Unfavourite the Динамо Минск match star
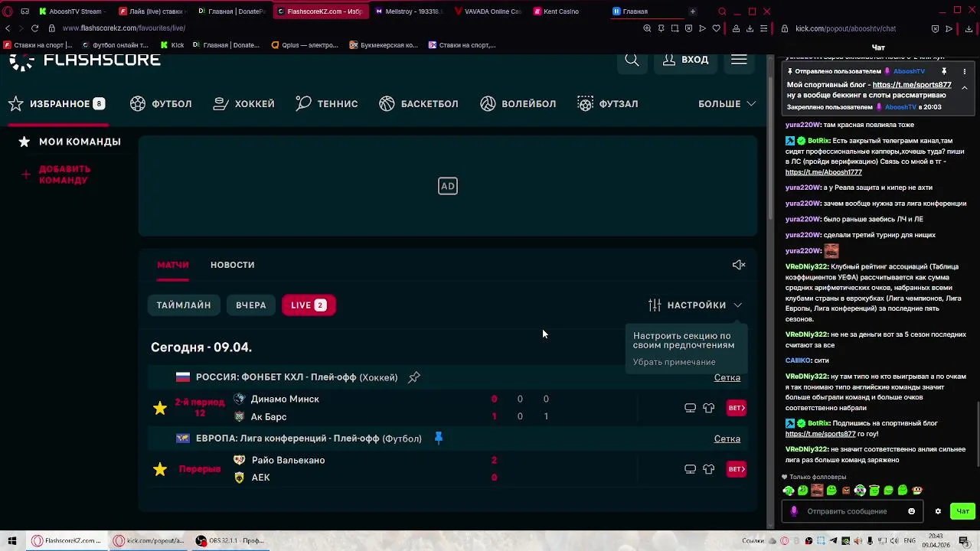The height and width of the screenshot is (551, 980). [x=160, y=408]
